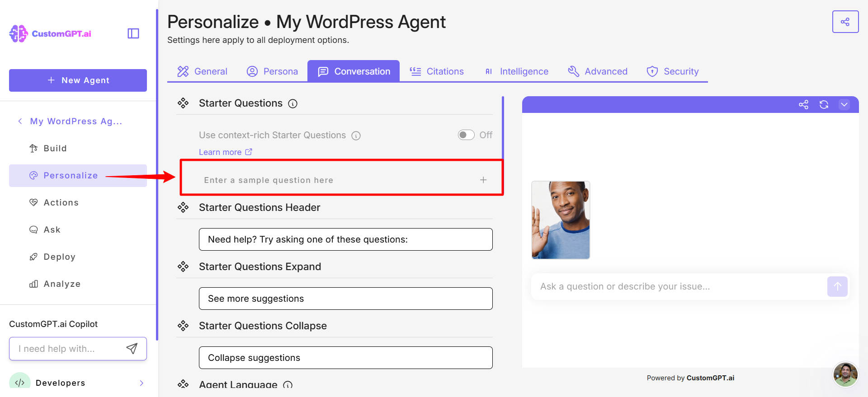Click the CustomGPT.ai brain logo
This screenshot has width=868, height=397.
[x=19, y=33]
